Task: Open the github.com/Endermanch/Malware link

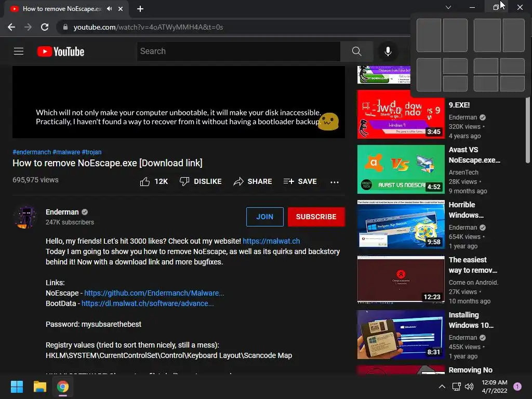Action: pyautogui.click(x=154, y=293)
